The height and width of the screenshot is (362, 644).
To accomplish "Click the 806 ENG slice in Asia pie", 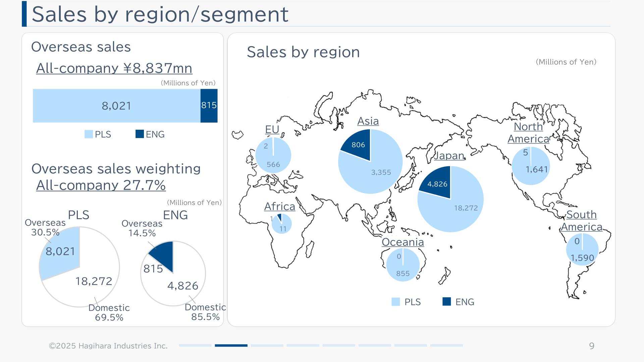I will click(x=358, y=145).
